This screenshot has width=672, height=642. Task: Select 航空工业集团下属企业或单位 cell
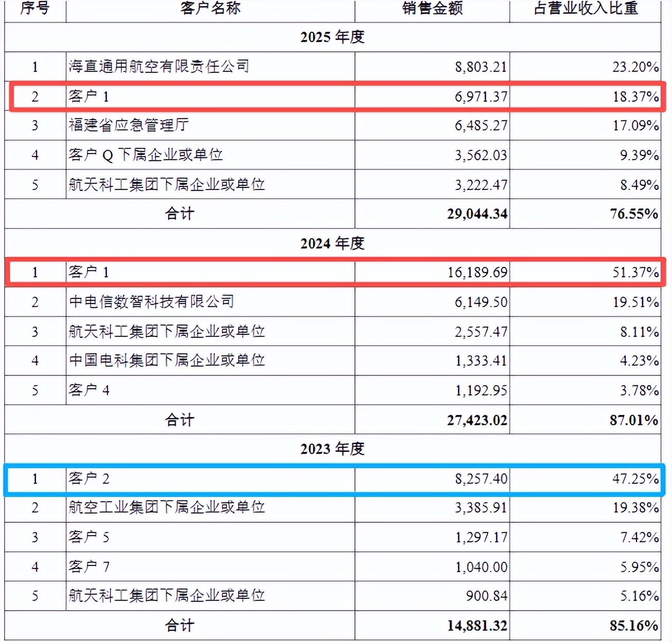[x=167, y=507]
